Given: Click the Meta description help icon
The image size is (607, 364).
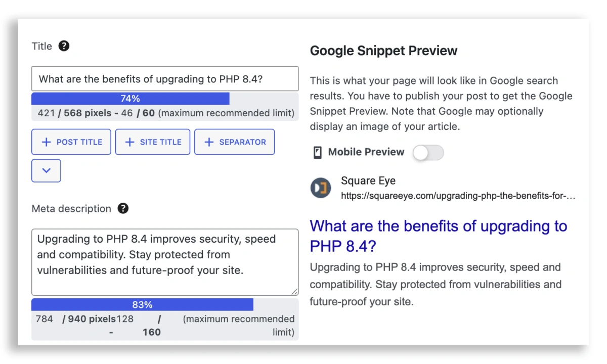Looking at the screenshot, I should pyautogui.click(x=123, y=208).
